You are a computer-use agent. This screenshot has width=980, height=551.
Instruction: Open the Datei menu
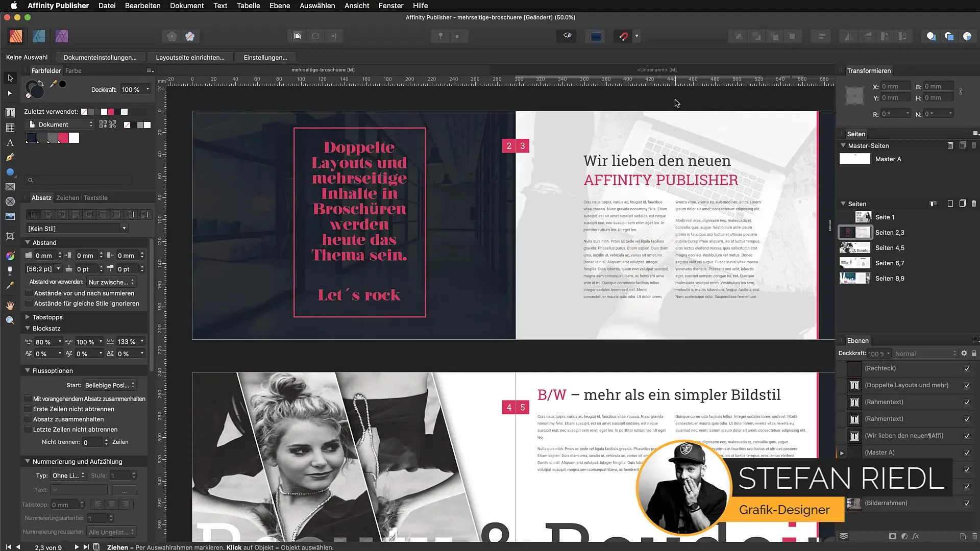click(x=107, y=6)
